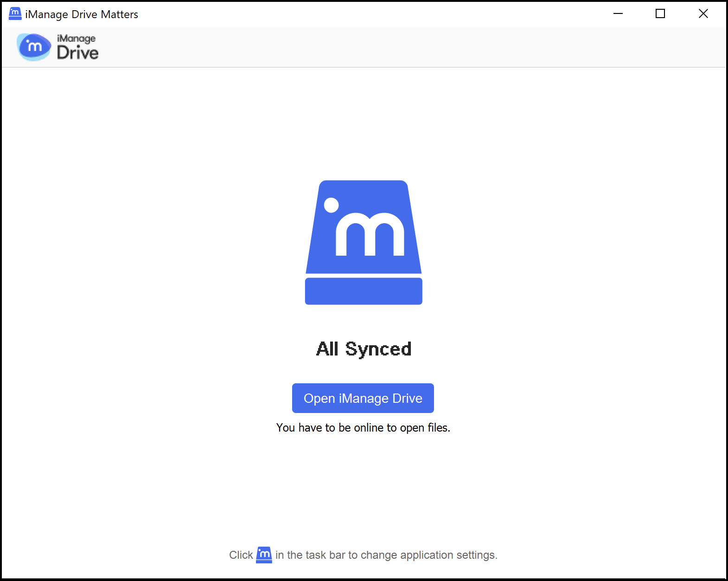Image resolution: width=728 pixels, height=581 pixels.
Task: Click the round blue iManage logo in header
Action: [34, 47]
